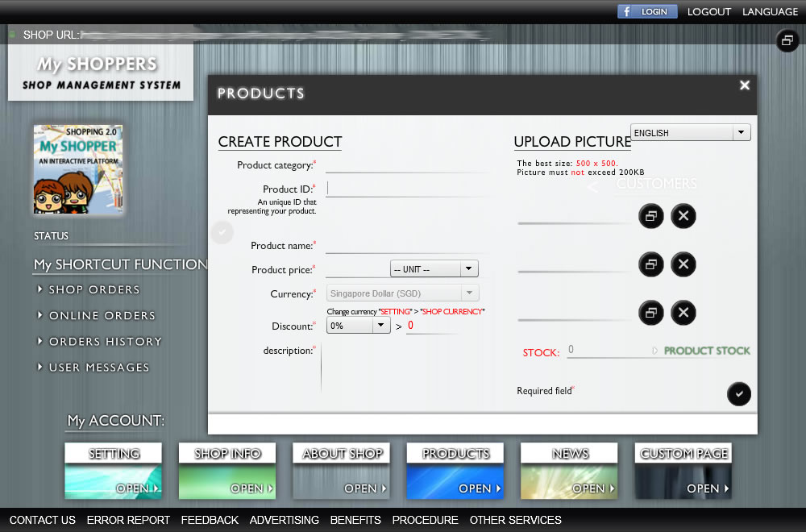Open the UNIT dropdown
Viewport: 806px width, 532px height.
[434, 269]
